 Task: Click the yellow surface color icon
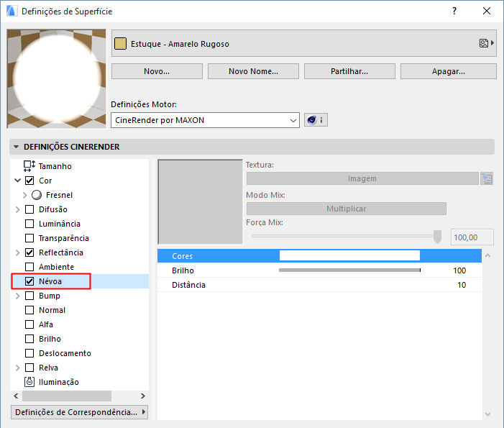121,43
